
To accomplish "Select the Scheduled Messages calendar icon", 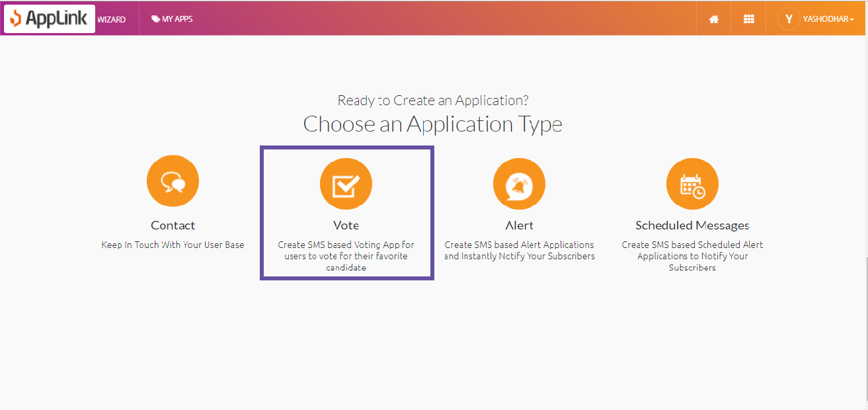I will [x=692, y=184].
